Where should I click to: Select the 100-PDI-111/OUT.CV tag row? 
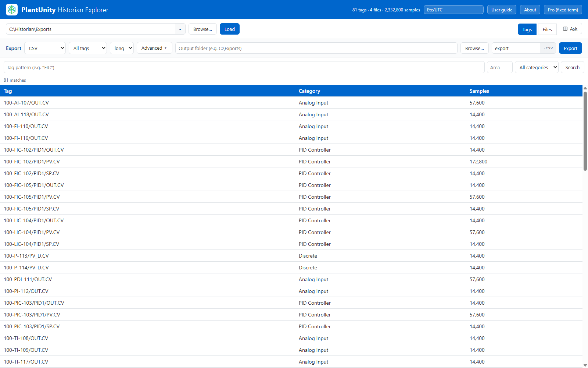click(x=291, y=279)
